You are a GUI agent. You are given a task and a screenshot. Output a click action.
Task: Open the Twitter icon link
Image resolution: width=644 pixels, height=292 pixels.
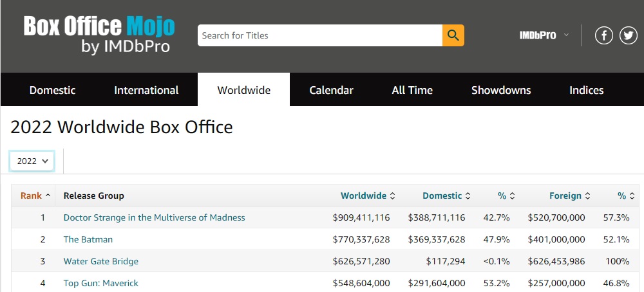[x=629, y=35]
